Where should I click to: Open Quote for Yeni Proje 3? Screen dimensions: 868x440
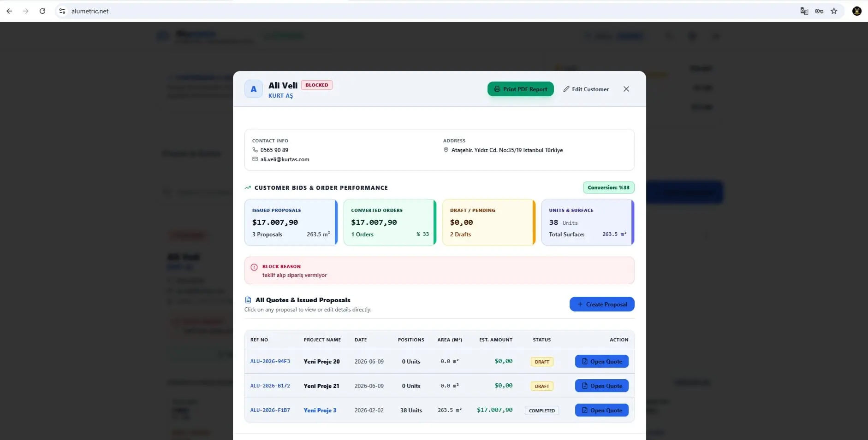601,410
